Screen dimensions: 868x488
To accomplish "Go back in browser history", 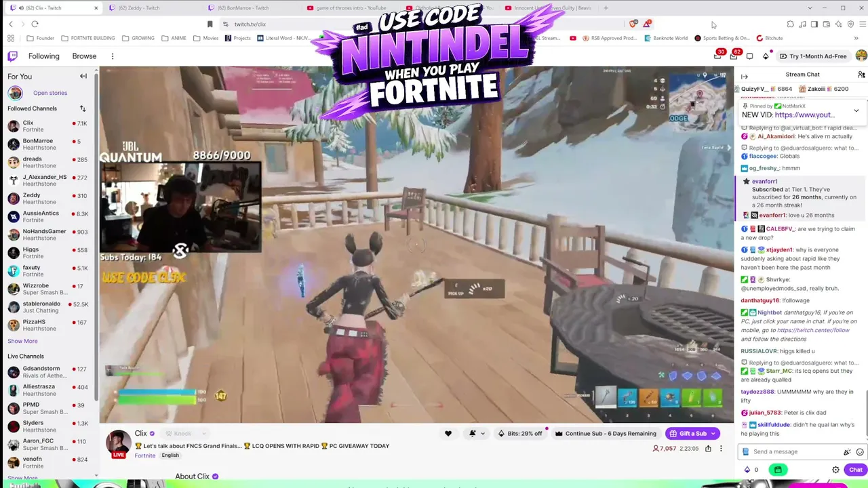I will pyautogui.click(x=11, y=24).
